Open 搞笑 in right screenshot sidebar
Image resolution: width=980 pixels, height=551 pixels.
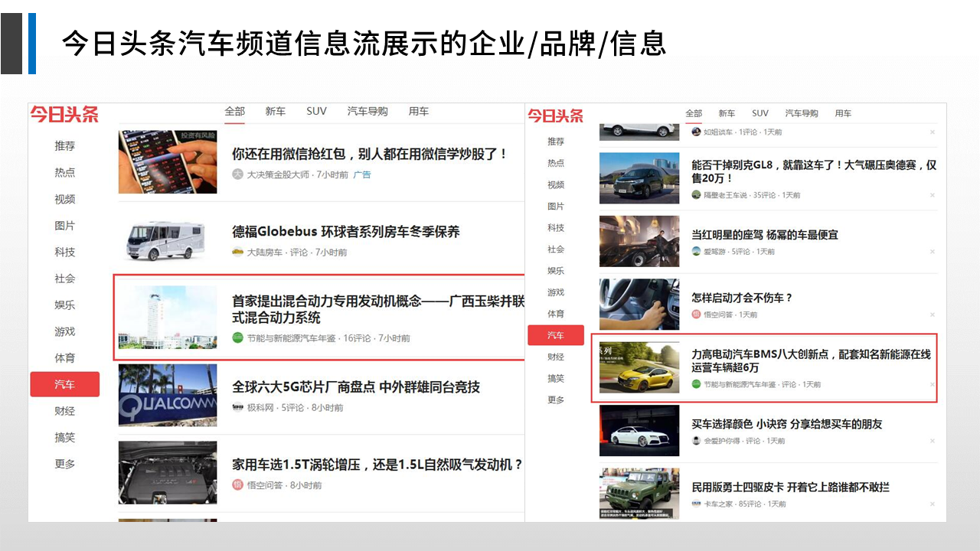(556, 378)
